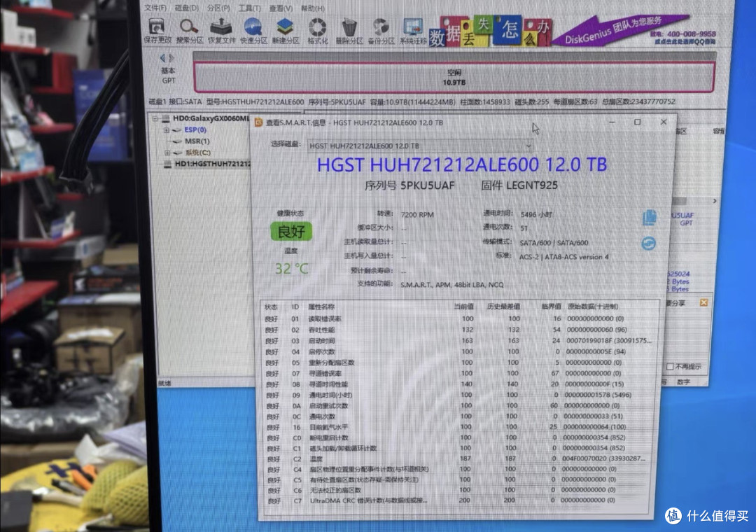This screenshot has width=756, height=532.
Task: Open the 分区(P) menu
Action: 218,8
